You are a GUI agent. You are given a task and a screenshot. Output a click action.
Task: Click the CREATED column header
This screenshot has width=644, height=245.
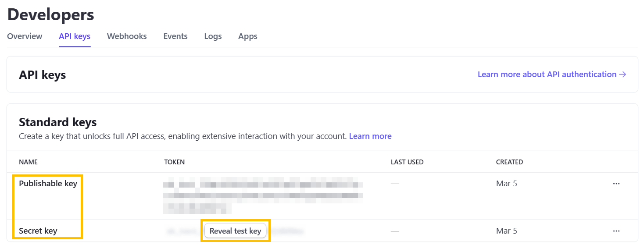[x=509, y=162]
